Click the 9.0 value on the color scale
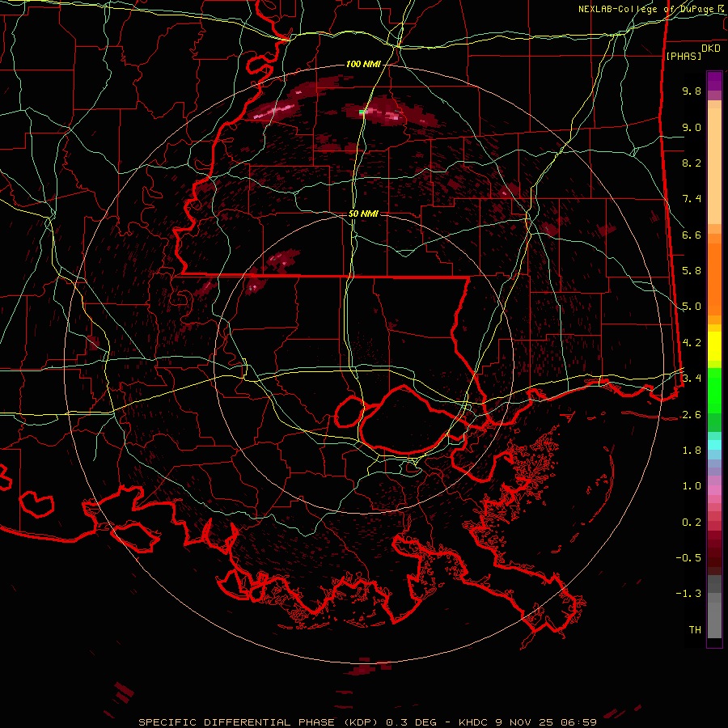 click(x=692, y=127)
